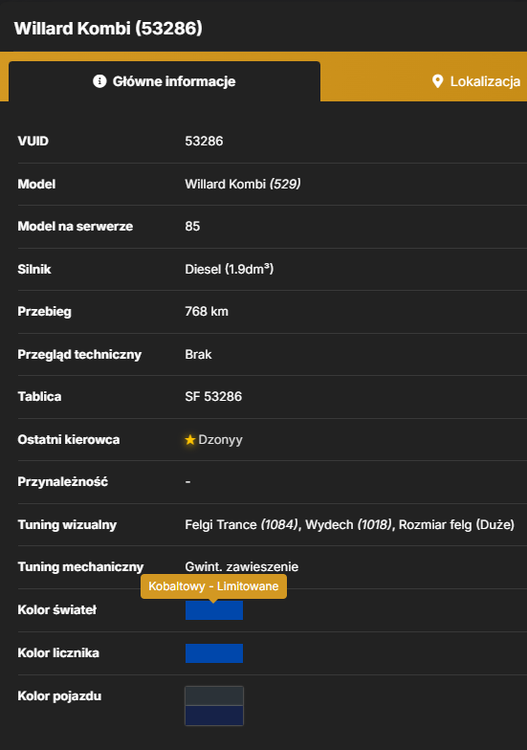Click the upper grey Kolor pojazdu swatch
The height and width of the screenshot is (750, 527).
point(214,696)
